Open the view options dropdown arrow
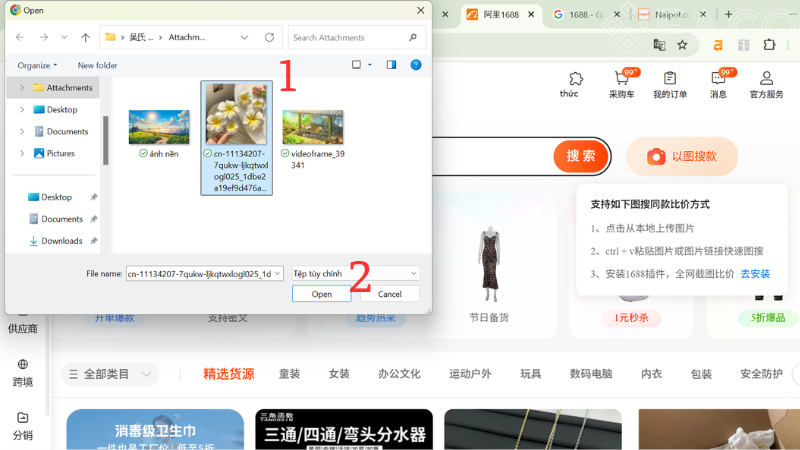800x450 pixels. click(370, 65)
